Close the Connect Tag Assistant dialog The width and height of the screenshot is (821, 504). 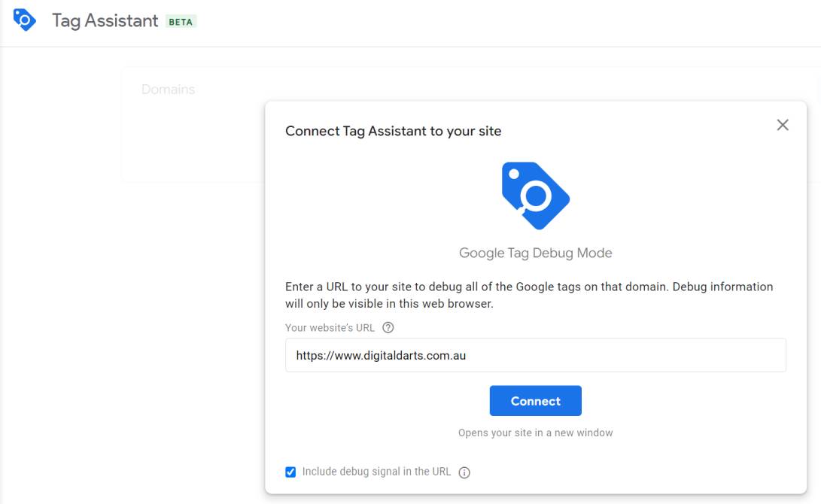click(x=783, y=125)
